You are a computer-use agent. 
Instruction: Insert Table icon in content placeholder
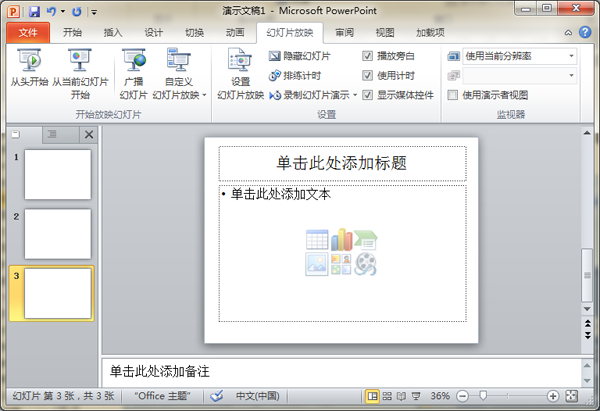click(317, 240)
